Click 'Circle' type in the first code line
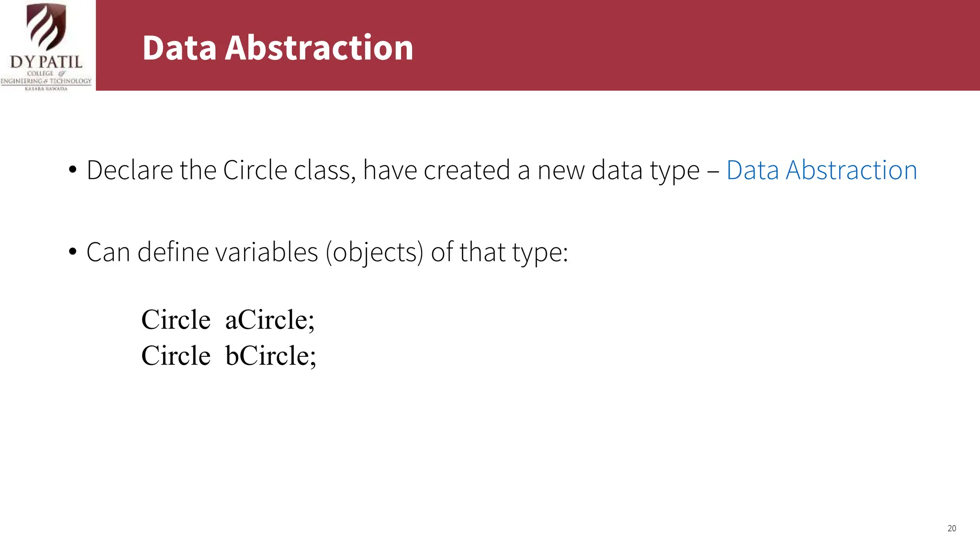The height and width of the screenshot is (551, 980). (176, 320)
